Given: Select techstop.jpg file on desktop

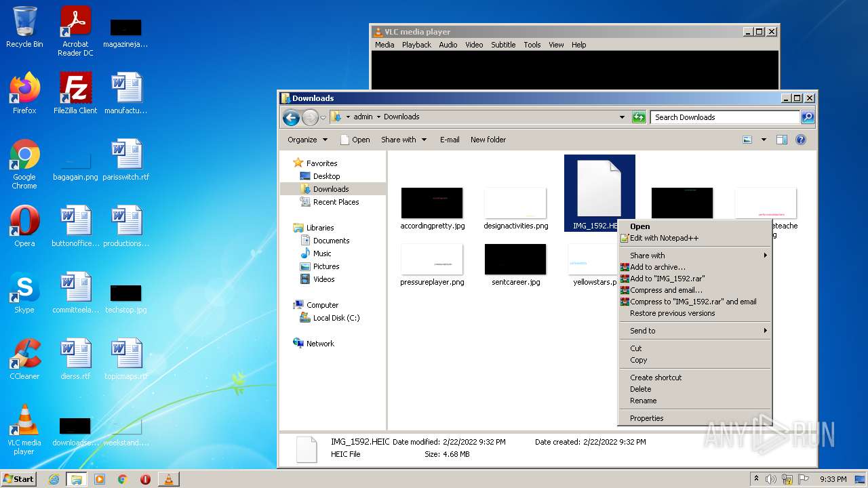Looking at the screenshot, I should (126, 298).
